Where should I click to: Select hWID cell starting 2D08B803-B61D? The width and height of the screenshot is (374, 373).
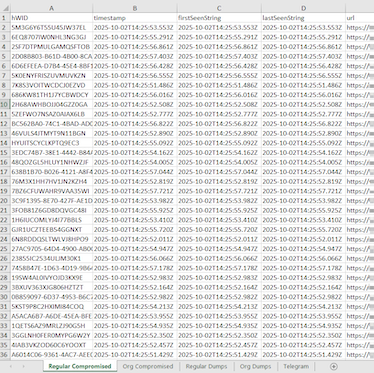tap(51, 56)
